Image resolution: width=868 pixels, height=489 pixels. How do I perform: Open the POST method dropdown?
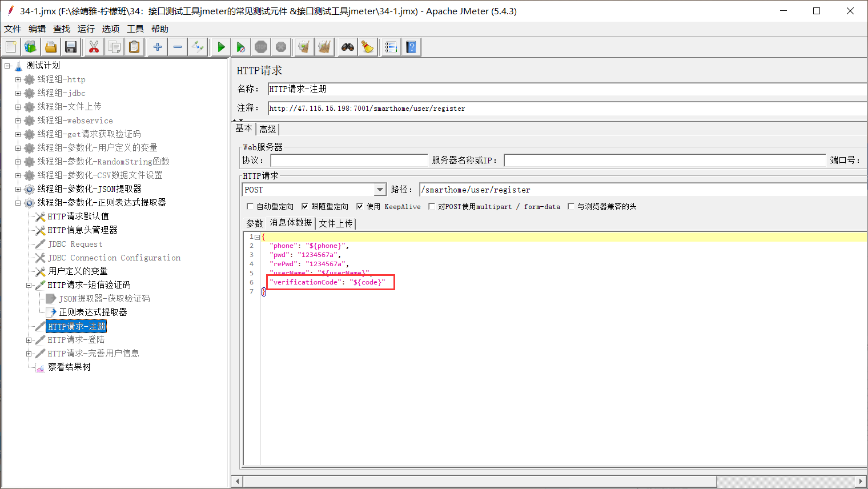click(380, 190)
